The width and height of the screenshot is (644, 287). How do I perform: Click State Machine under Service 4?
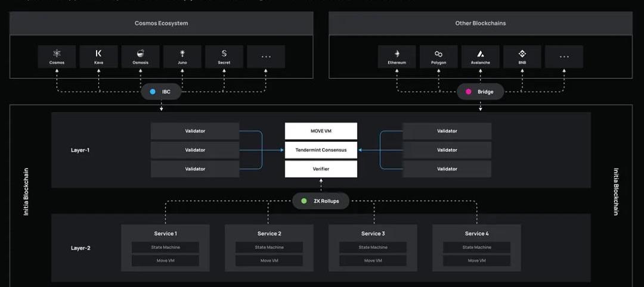(x=477, y=247)
